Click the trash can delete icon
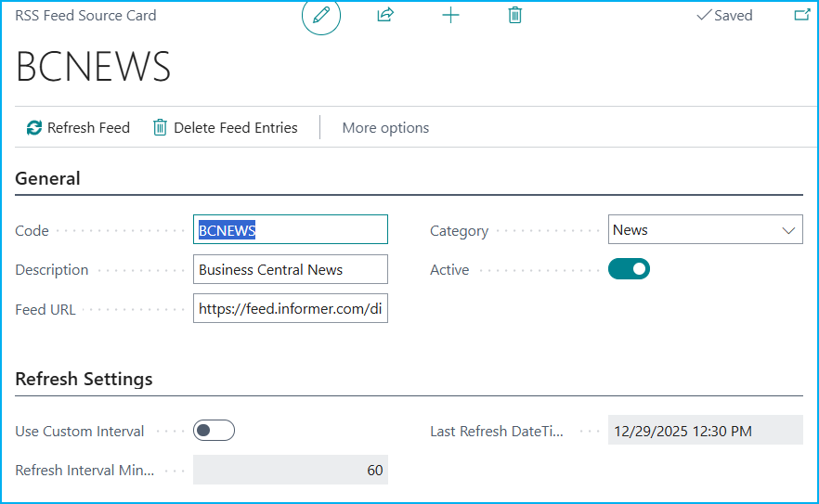This screenshot has width=819, height=504. (515, 16)
